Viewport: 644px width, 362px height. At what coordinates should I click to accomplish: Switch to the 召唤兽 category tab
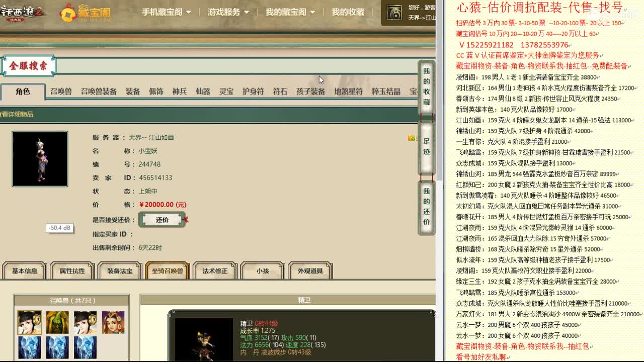61,92
